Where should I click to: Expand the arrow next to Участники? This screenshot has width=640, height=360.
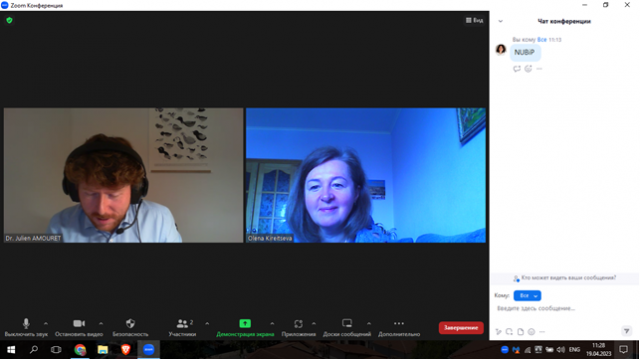coord(207,323)
